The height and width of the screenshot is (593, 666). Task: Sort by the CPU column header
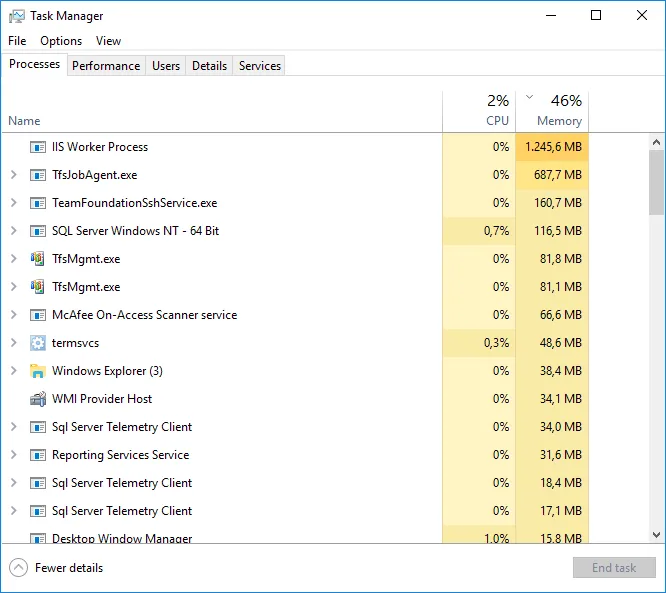479,111
